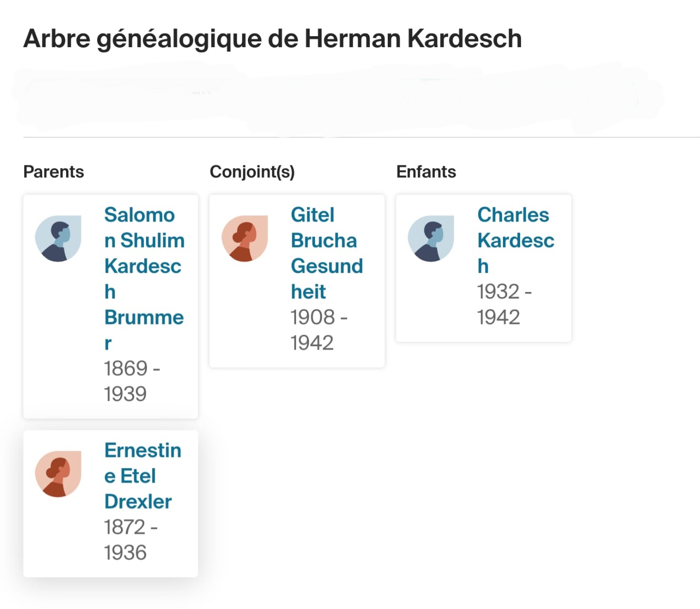Open Ernestine Etel Drexler name link
Screen dimensions: 700x609
(x=143, y=476)
